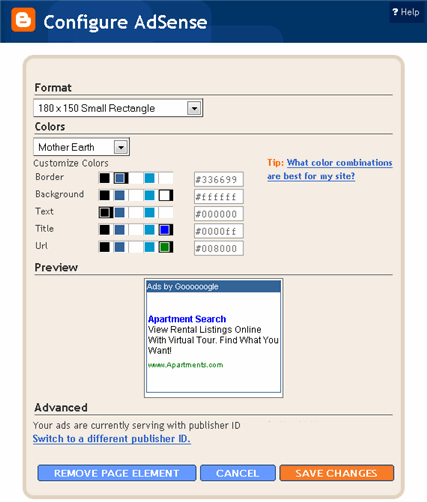Select the last white swatch for Border
Viewport: 427px width, 502px height.
166,178
